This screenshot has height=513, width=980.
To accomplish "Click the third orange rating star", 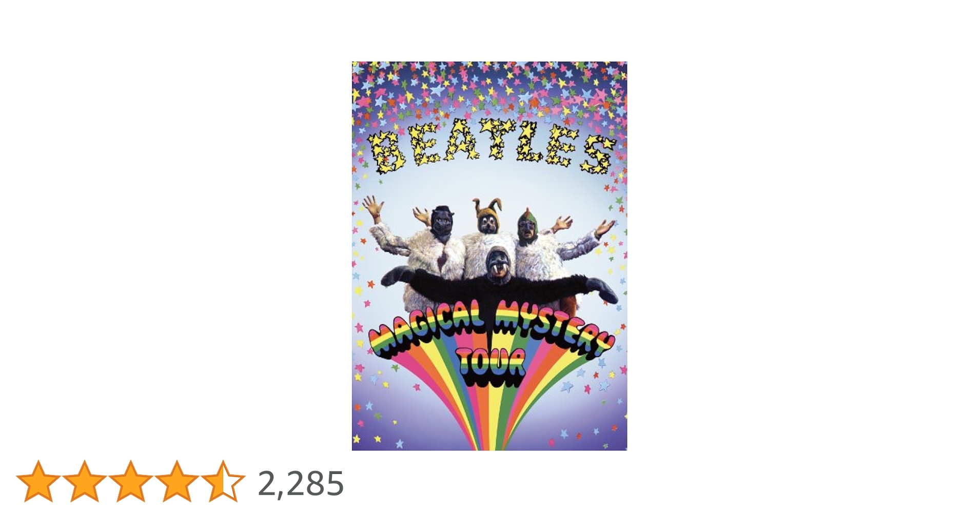I will point(131,481).
